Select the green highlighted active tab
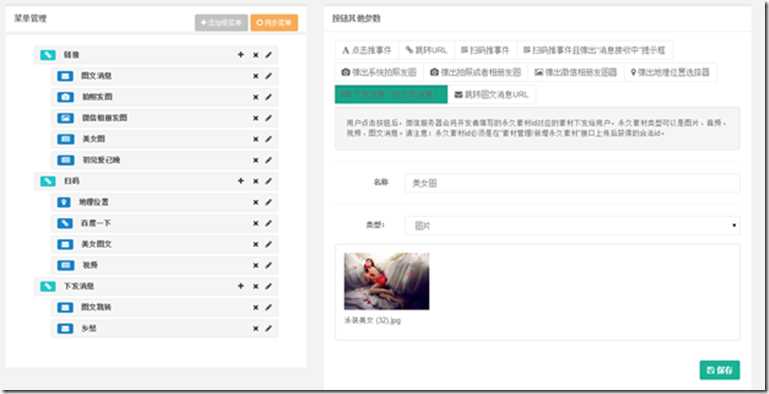 pos(391,94)
